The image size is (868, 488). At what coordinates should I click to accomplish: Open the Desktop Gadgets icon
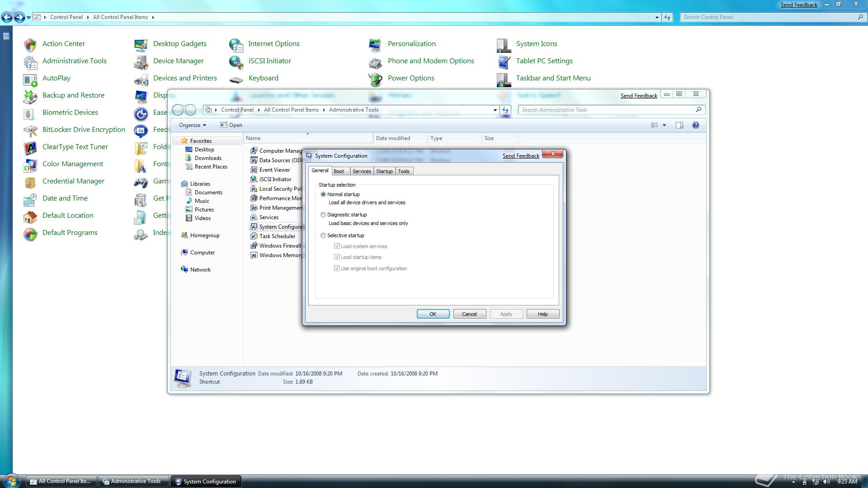pyautogui.click(x=141, y=44)
